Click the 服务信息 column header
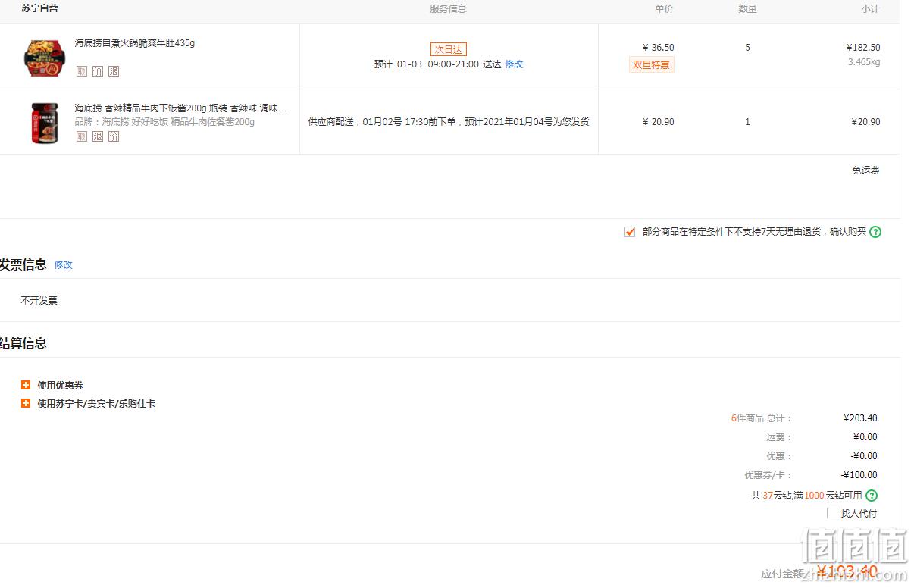This screenshot has height=588, width=914. point(449,9)
